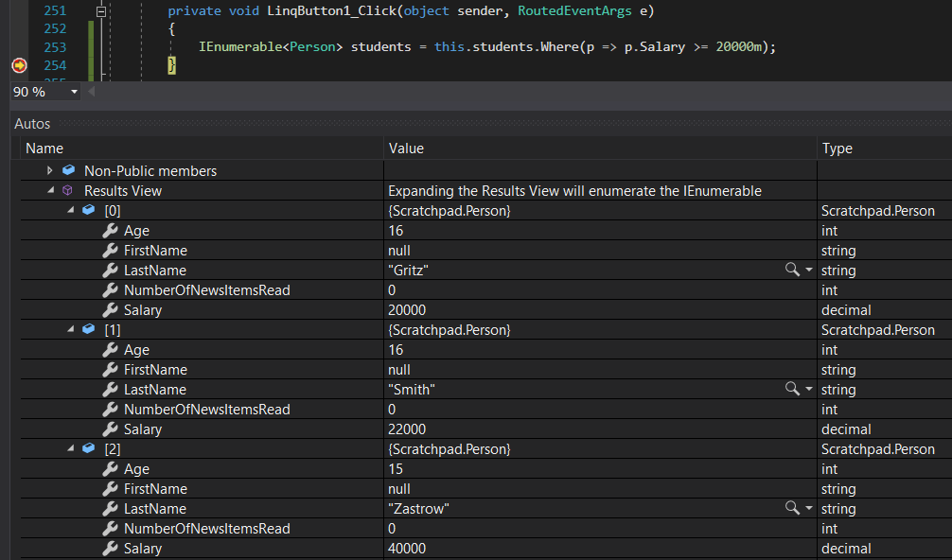Open the 90 % zoom dropdown
The width and height of the screenshot is (952, 560).
pos(74,92)
